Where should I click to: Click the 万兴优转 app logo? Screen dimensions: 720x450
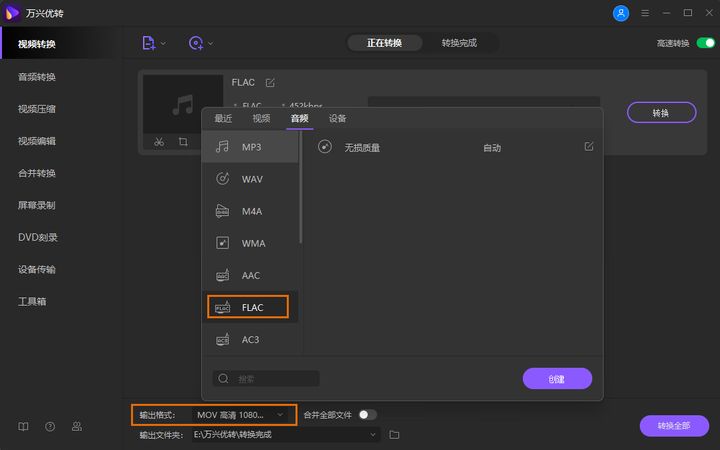click(11, 13)
